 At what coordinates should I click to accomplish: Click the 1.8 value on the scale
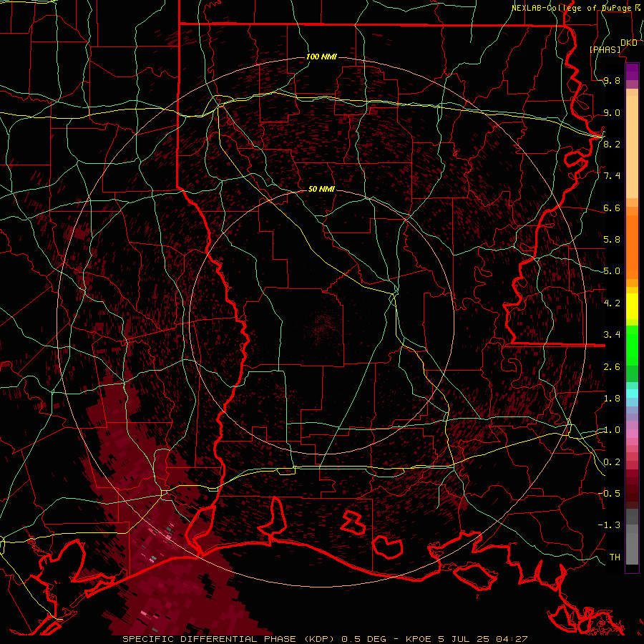pos(612,399)
